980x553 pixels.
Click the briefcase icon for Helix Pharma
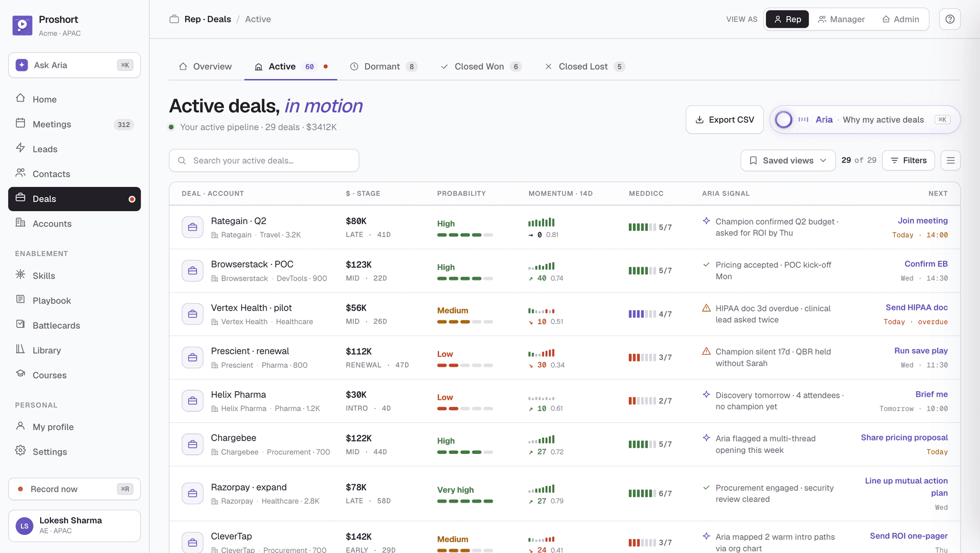coord(192,401)
